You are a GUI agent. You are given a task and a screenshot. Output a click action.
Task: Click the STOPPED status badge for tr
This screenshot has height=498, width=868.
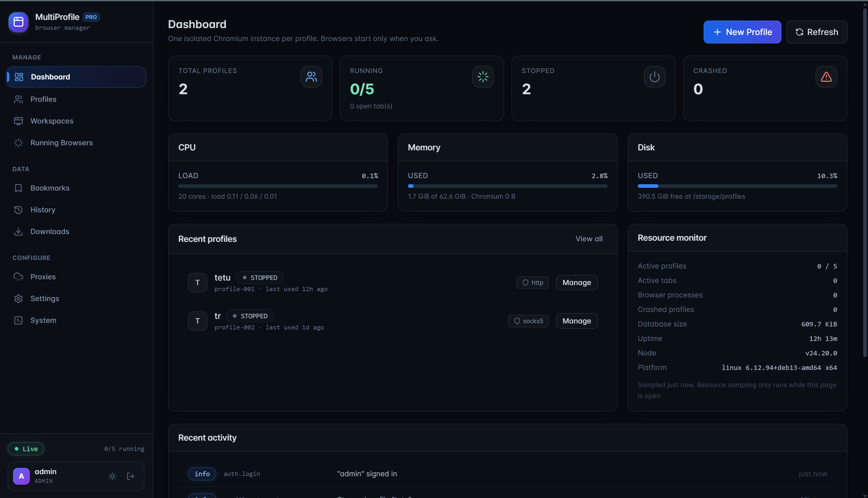coord(250,316)
